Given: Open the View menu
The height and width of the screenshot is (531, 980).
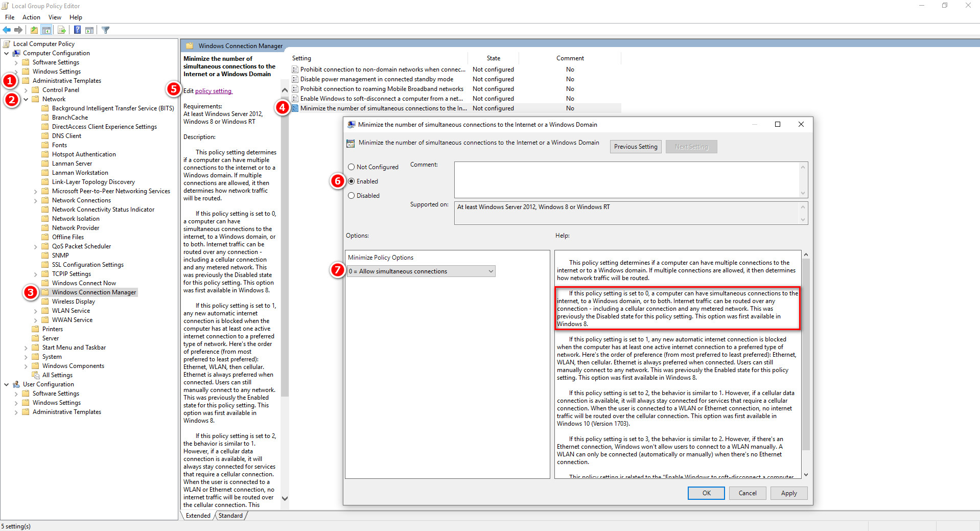Looking at the screenshot, I should 55,17.
